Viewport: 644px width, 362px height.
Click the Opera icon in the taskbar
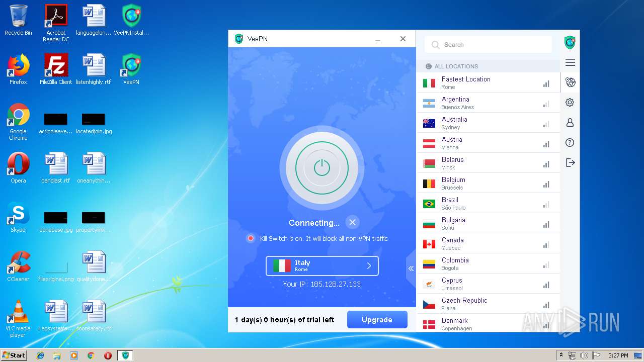108,355
